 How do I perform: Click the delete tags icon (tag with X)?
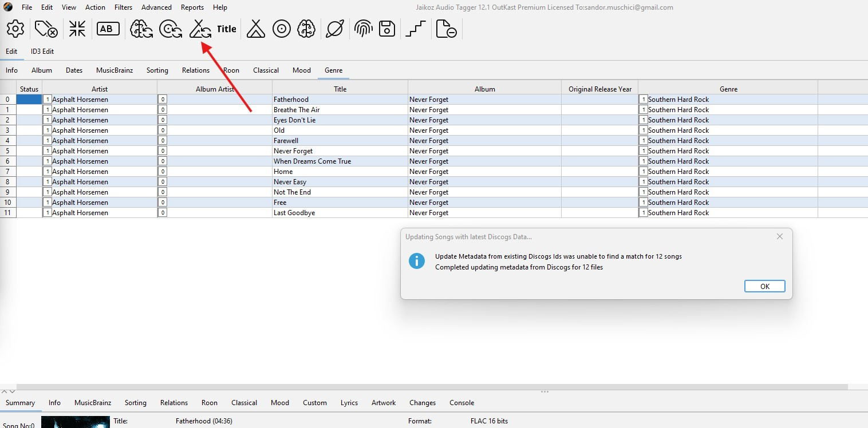click(46, 29)
